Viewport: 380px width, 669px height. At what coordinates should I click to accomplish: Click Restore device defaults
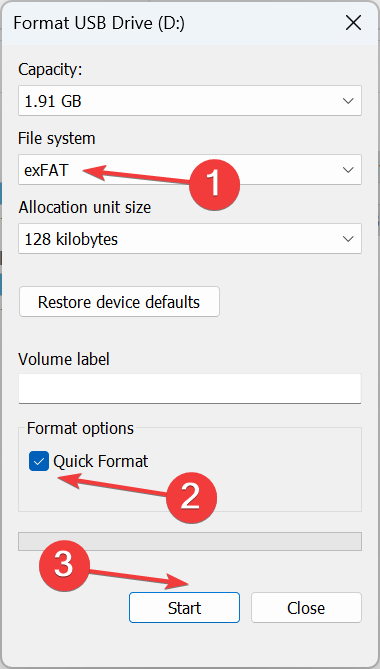[x=119, y=302]
